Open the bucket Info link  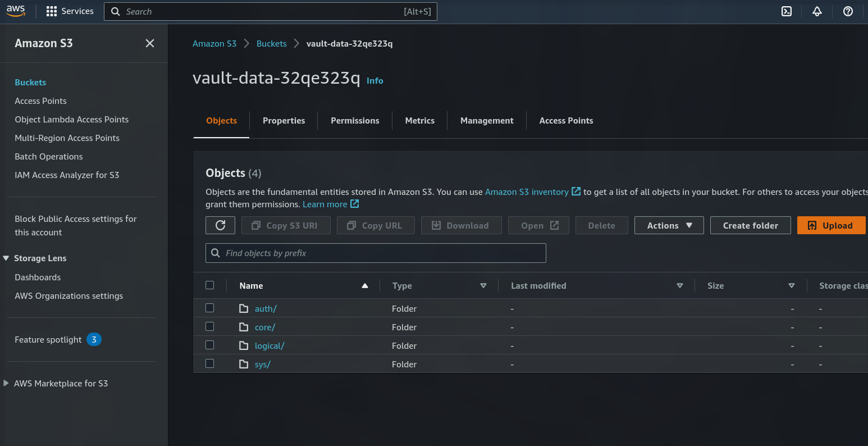click(x=375, y=80)
